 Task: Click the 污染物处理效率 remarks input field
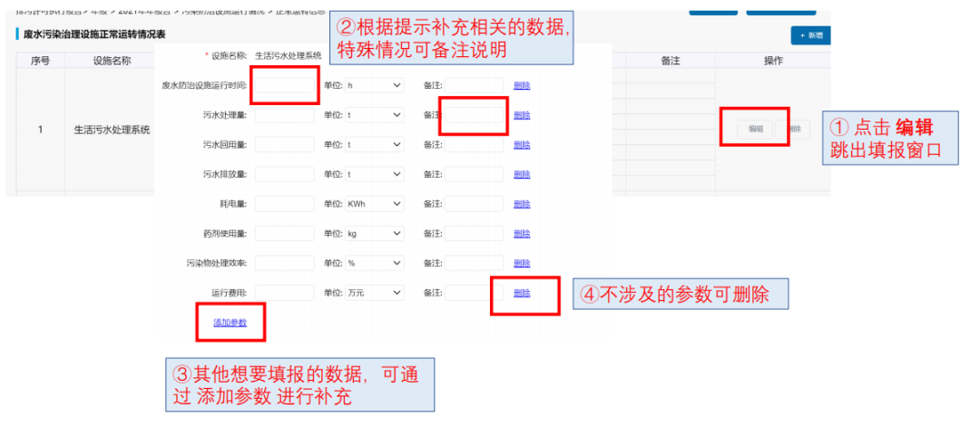[473, 263]
